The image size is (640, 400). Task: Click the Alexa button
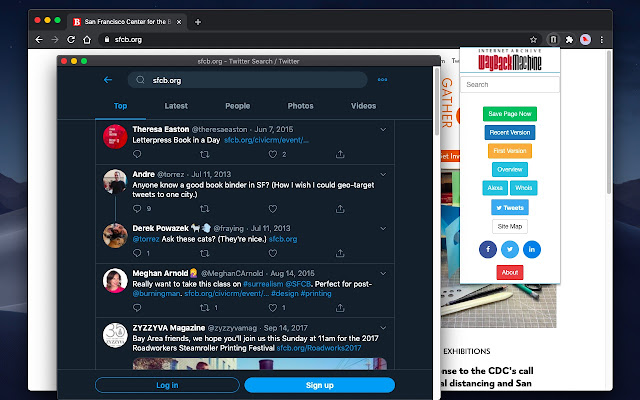tap(495, 188)
